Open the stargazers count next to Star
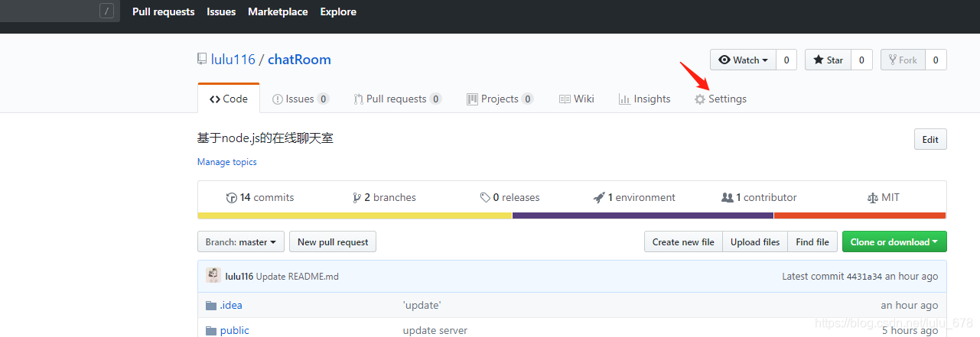Image resolution: width=980 pixels, height=337 pixels. click(x=861, y=60)
